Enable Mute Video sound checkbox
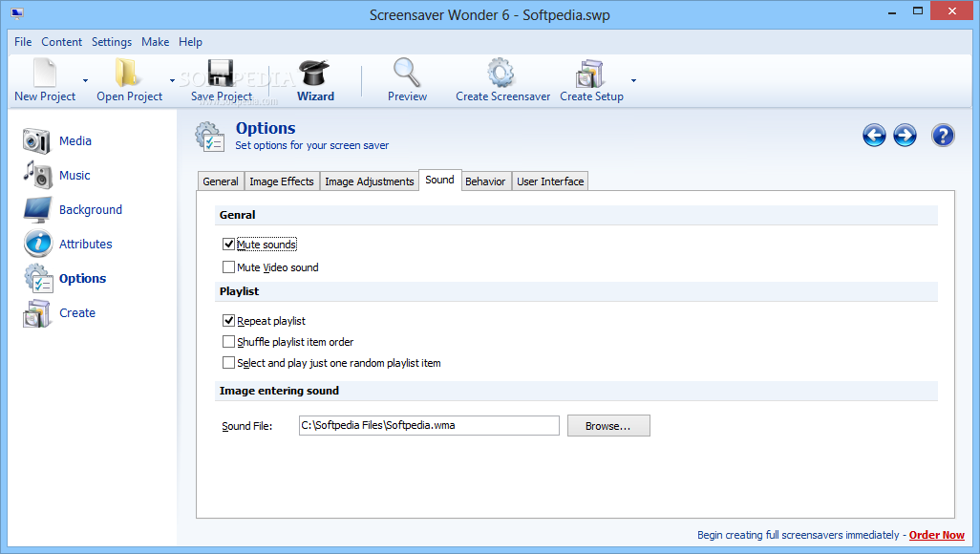 228,267
